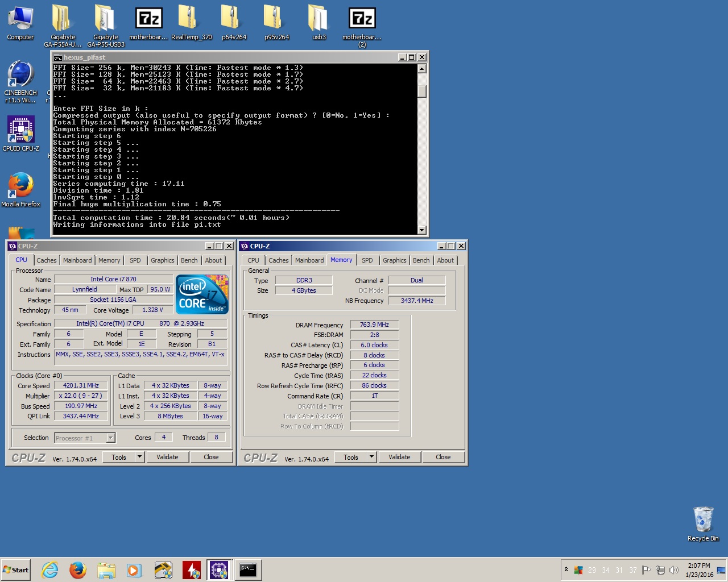The image size is (728, 582).
Task: Open Bench tab in right CPU-Z window
Action: click(x=421, y=260)
